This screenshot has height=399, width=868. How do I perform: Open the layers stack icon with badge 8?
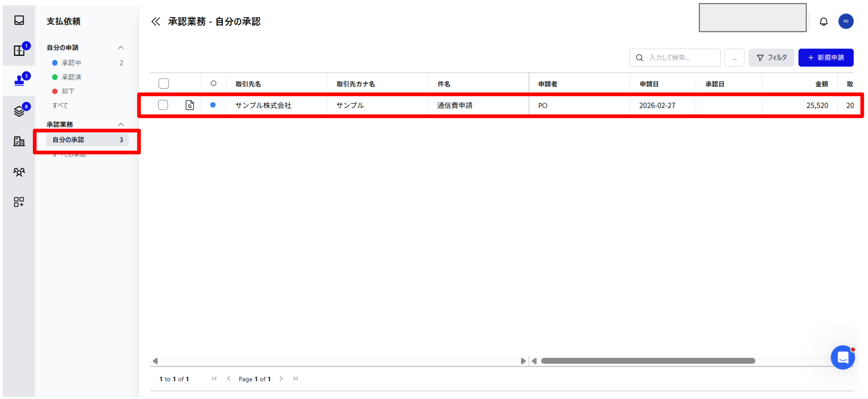click(19, 111)
